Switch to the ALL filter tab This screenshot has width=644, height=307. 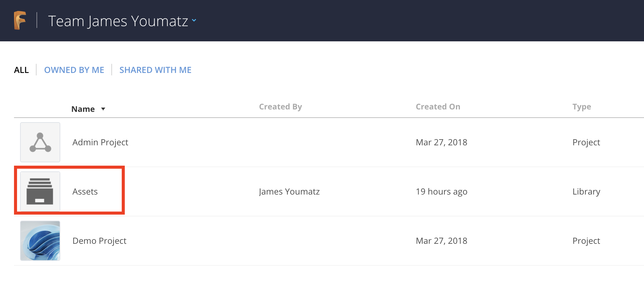pos(21,70)
